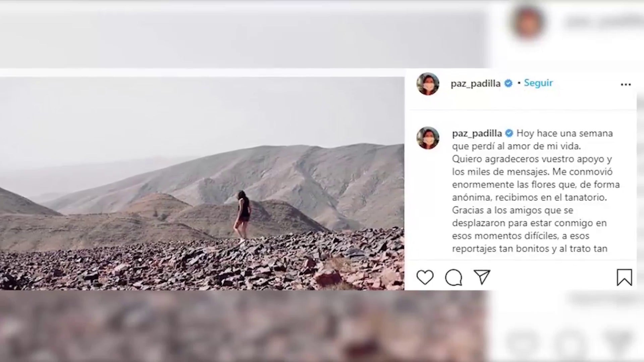
Task: Open paz_padilla profile from header username
Action: (475, 83)
